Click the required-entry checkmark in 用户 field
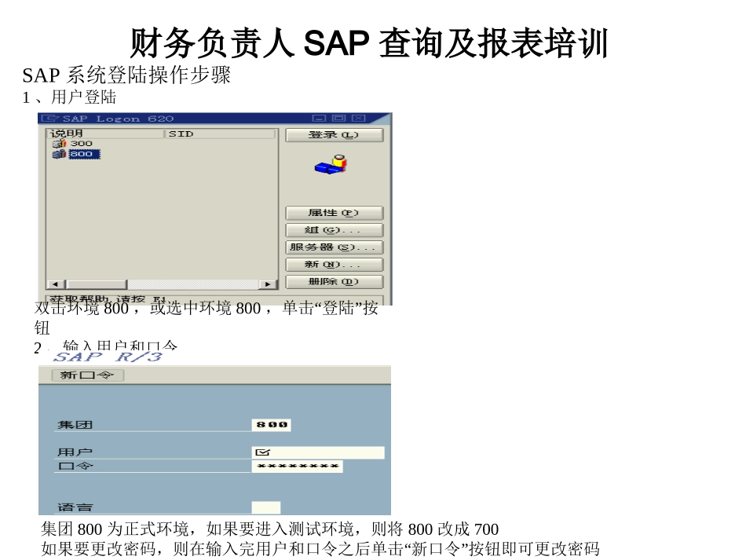The height and width of the screenshot is (560, 746). click(x=262, y=452)
